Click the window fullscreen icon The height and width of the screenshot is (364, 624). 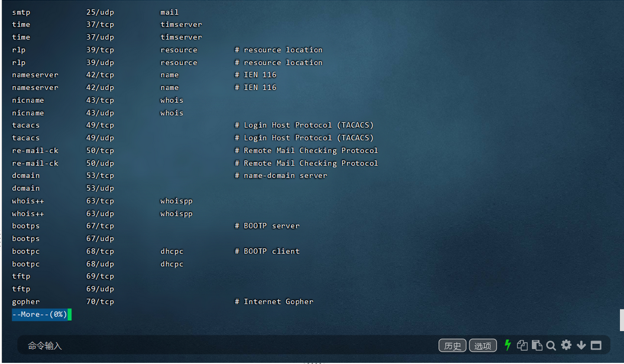[x=596, y=345]
